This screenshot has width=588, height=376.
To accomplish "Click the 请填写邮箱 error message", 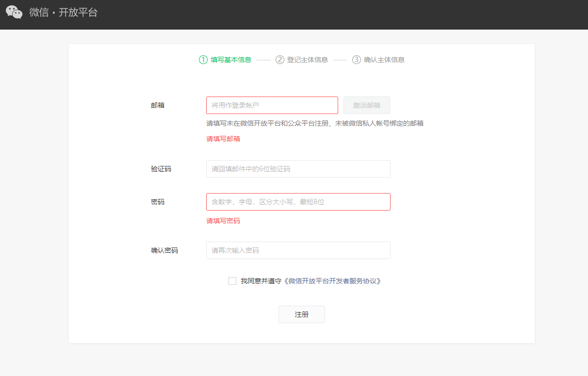I will pyautogui.click(x=223, y=139).
